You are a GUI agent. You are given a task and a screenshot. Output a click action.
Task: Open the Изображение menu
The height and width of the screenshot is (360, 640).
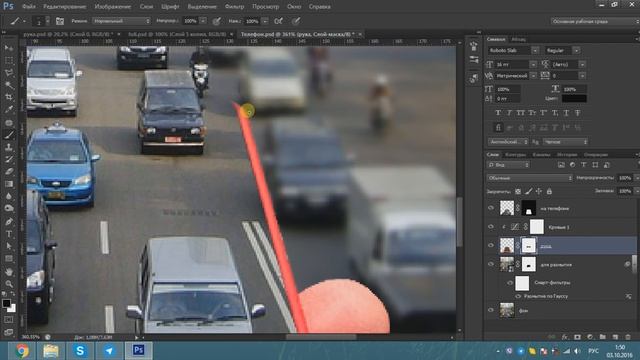[113, 7]
